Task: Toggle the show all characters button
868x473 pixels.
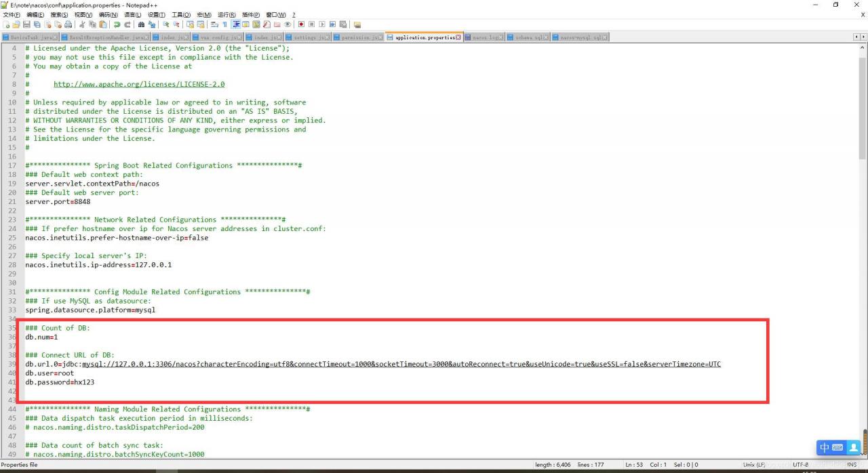Action: pyautogui.click(x=225, y=24)
